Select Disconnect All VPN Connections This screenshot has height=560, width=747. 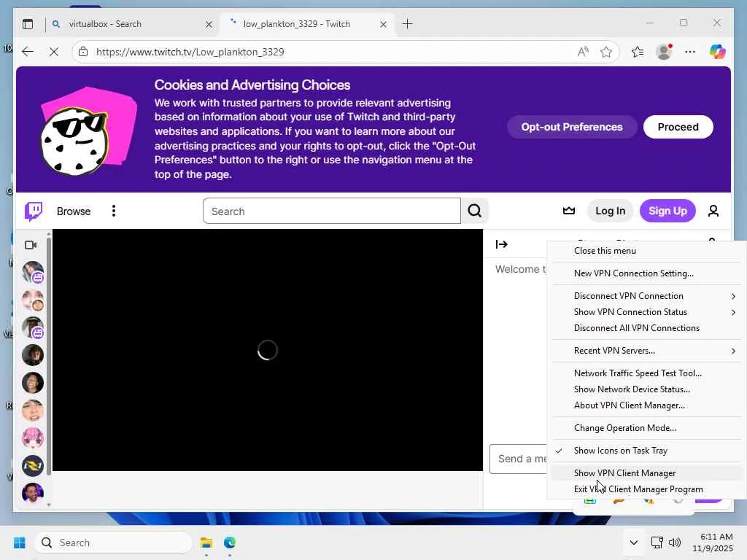647,328
